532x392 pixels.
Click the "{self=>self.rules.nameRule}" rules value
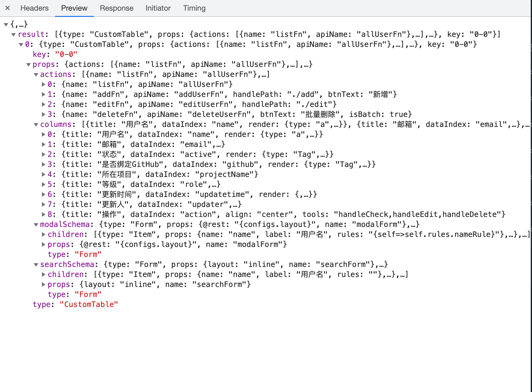(434, 234)
